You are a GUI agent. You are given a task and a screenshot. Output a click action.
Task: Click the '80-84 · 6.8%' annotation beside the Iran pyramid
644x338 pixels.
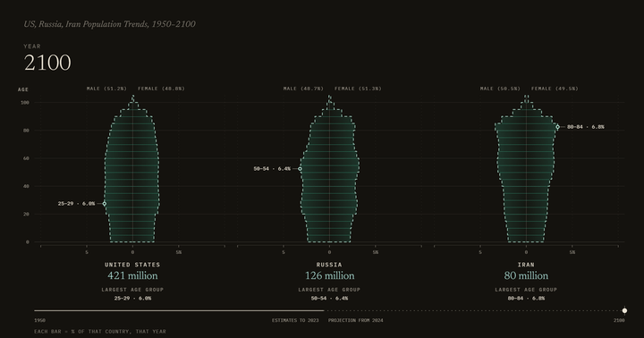[x=586, y=127]
